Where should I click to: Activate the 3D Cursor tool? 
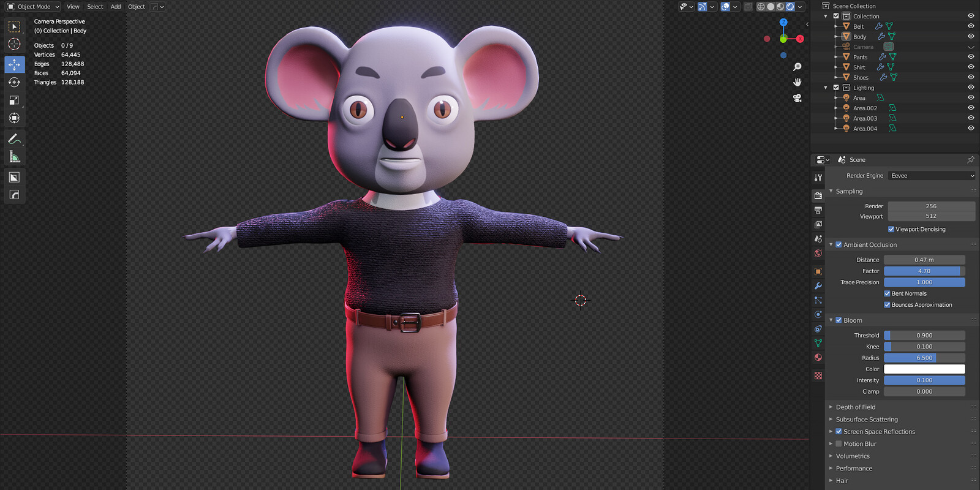tap(14, 44)
